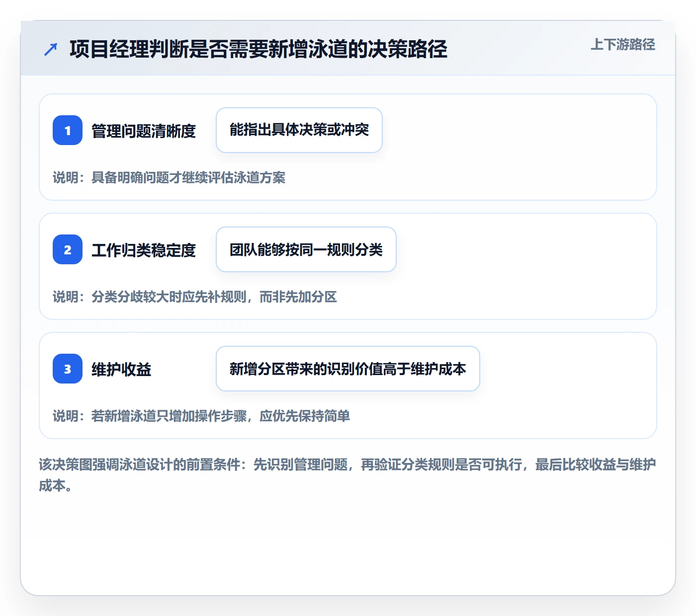Click the summary paragraph starting 该决策图强调
Image resolution: width=696 pixels, height=616 pixels.
point(348,475)
